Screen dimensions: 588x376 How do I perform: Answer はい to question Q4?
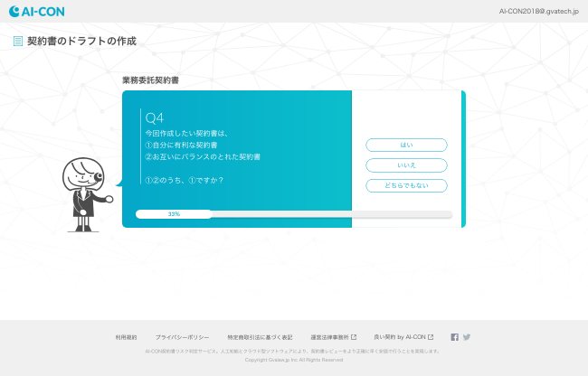pyautogui.click(x=406, y=145)
